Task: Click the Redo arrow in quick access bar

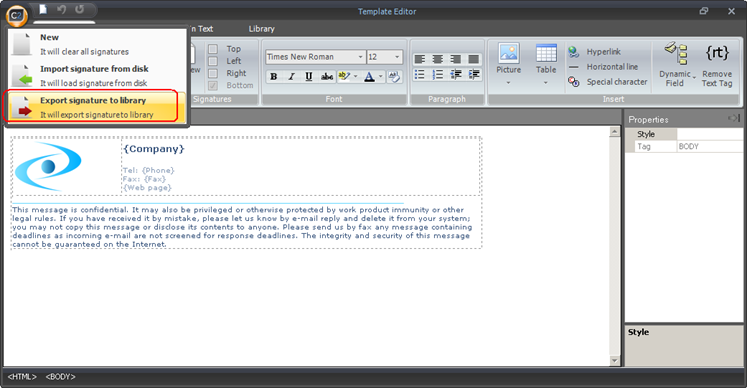Action: (80, 9)
